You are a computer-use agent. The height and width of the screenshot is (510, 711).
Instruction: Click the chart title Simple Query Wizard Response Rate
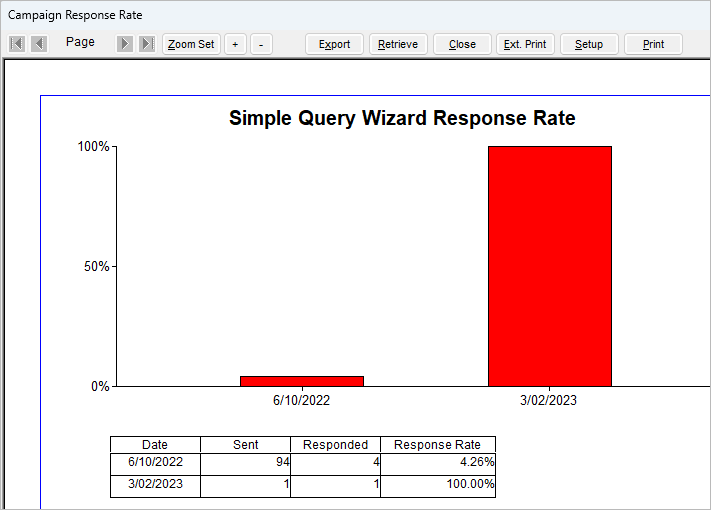click(x=402, y=118)
